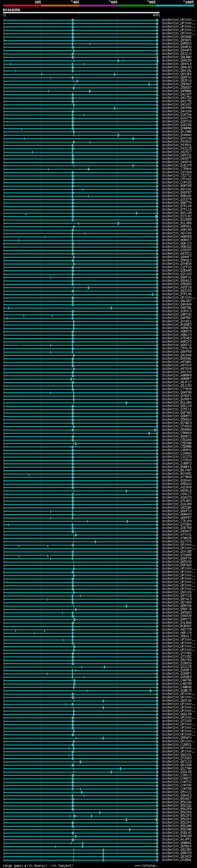Click the AV410356 query name

point(11,10)
